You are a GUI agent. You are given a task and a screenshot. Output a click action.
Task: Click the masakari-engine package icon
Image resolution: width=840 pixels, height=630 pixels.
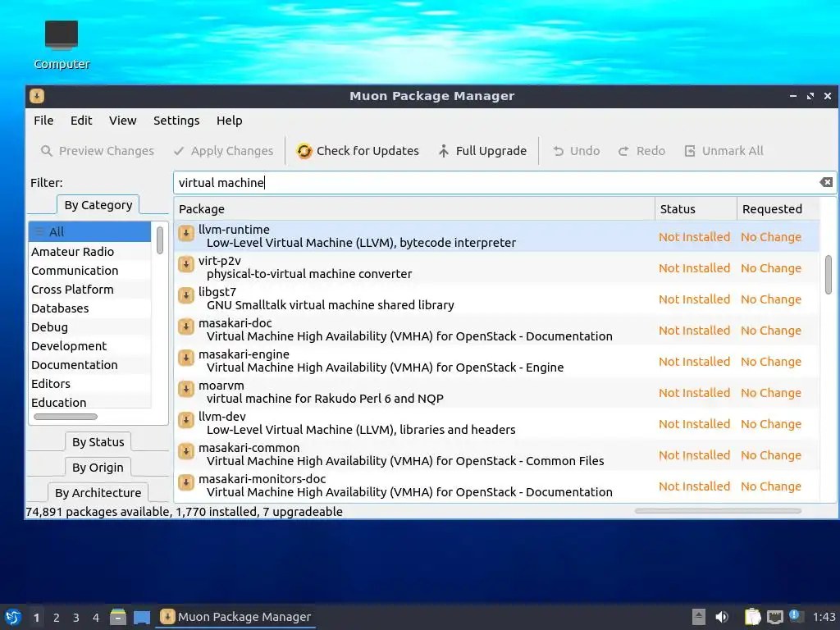tap(186, 358)
